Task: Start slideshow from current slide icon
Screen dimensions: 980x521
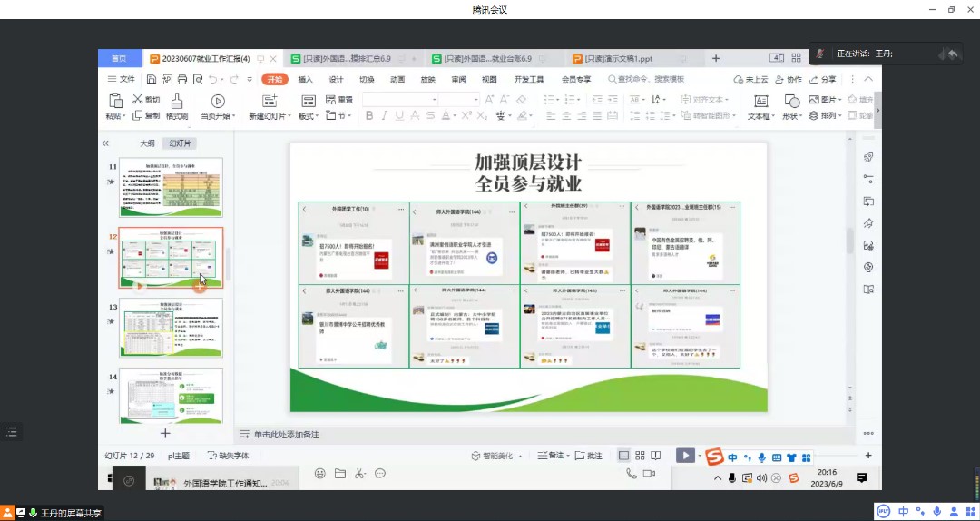Action: pos(218,101)
